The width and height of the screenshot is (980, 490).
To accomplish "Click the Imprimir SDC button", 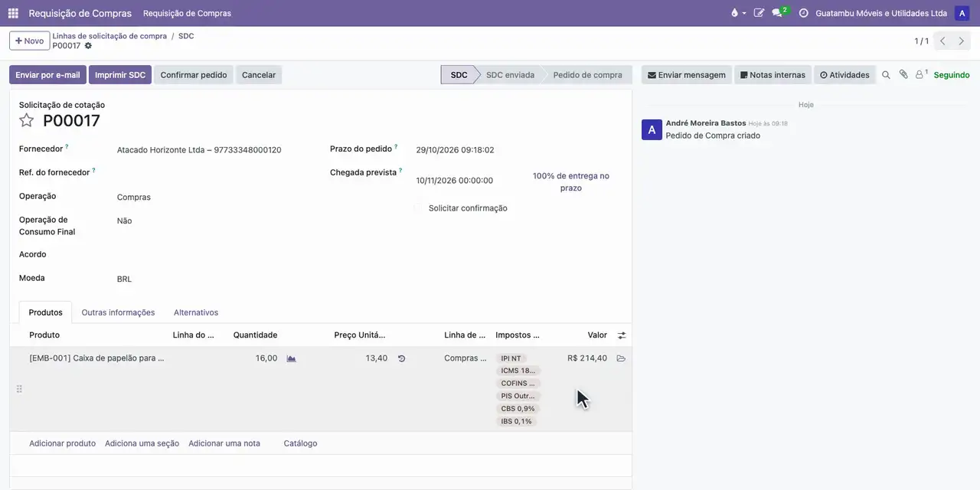I will point(120,75).
